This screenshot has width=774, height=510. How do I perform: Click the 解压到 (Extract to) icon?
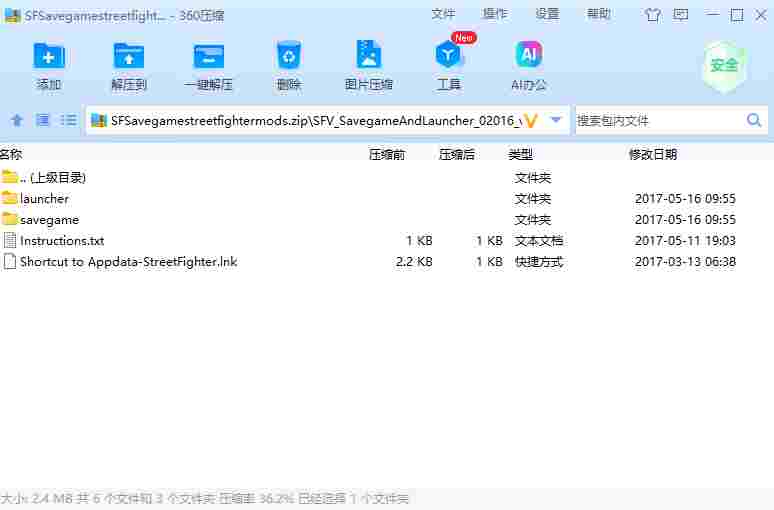point(128,56)
